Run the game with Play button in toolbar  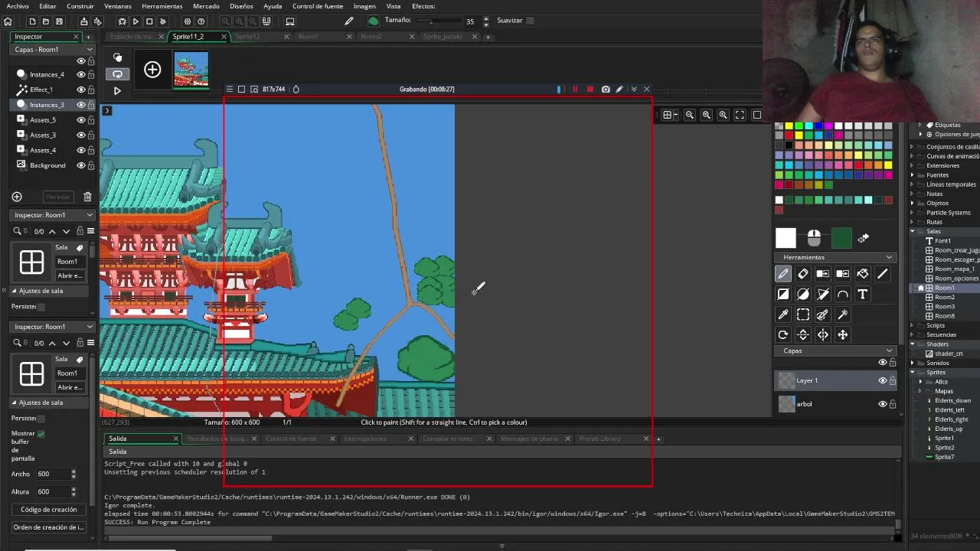point(136,21)
